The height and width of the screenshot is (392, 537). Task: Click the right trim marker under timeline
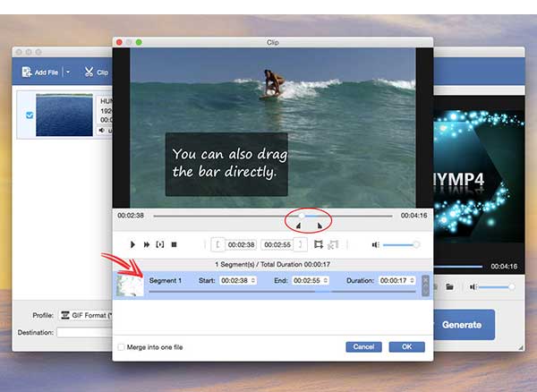pyautogui.click(x=320, y=226)
